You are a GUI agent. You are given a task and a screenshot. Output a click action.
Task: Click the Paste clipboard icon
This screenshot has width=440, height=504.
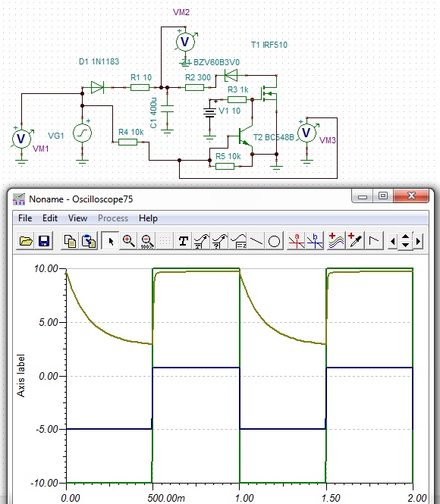88,241
